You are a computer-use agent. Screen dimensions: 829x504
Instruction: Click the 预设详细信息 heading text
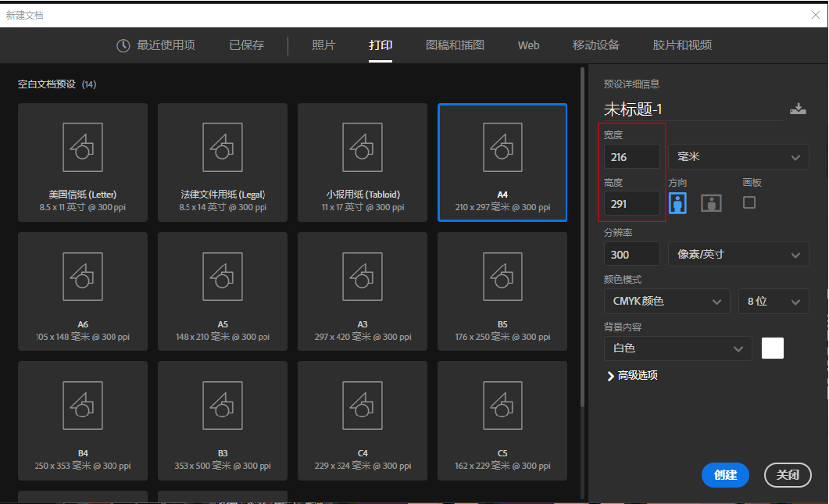631,84
